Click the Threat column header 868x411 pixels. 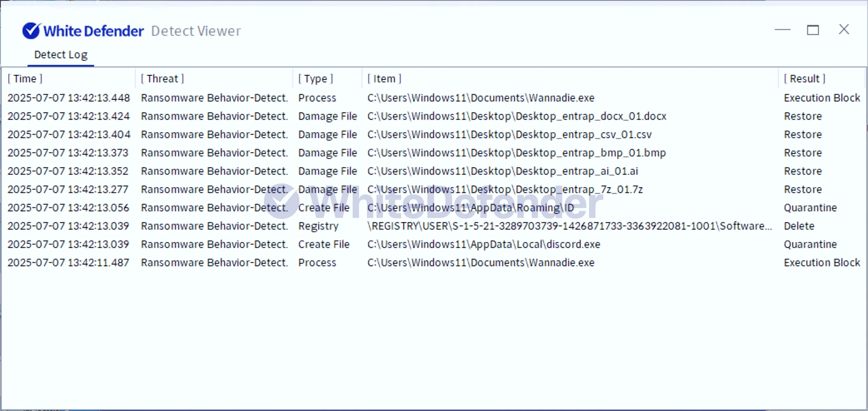point(162,79)
